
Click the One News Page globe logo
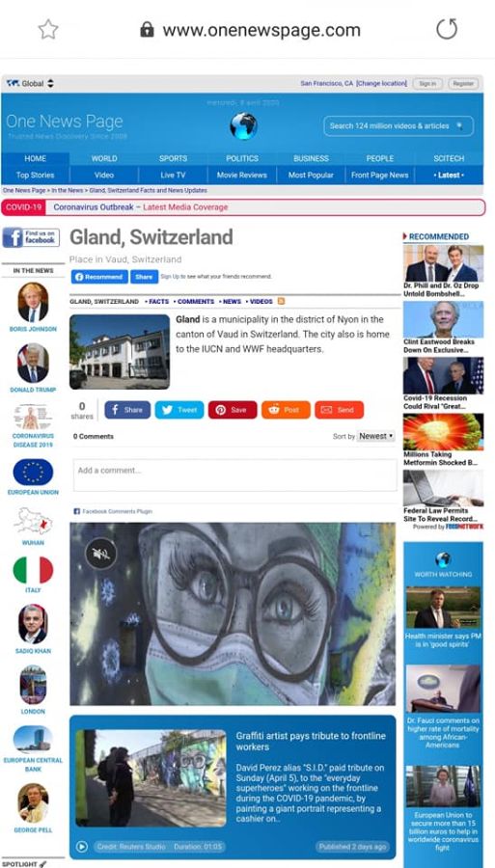click(x=243, y=126)
